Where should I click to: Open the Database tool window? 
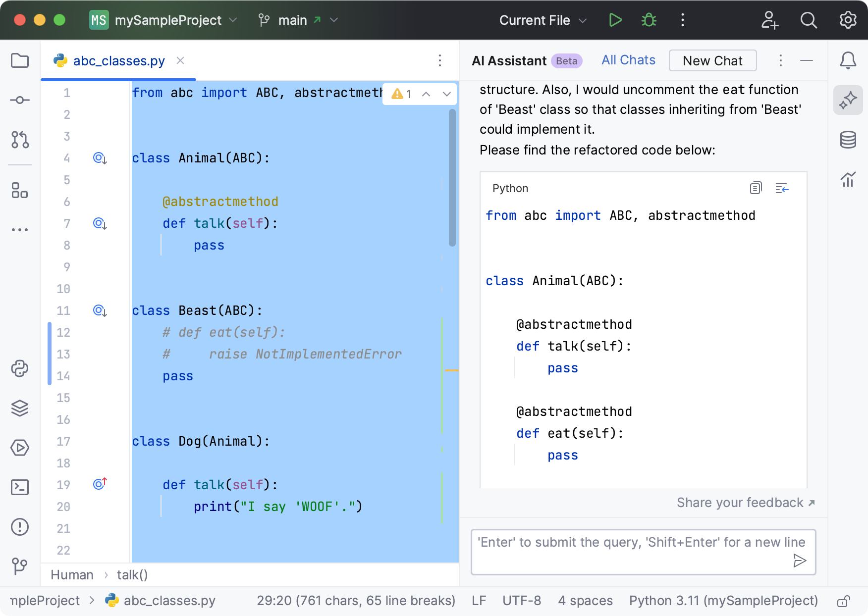(x=848, y=140)
